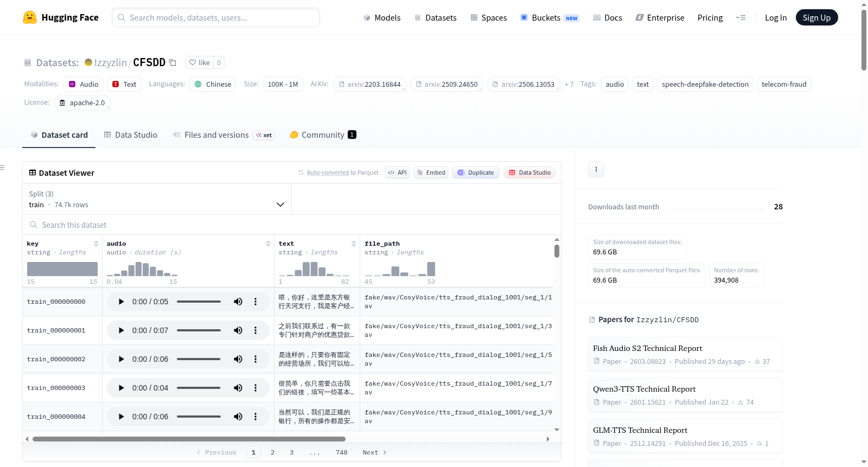Sort by the audio column
This screenshot has height=467, width=868.
(268, 244)
